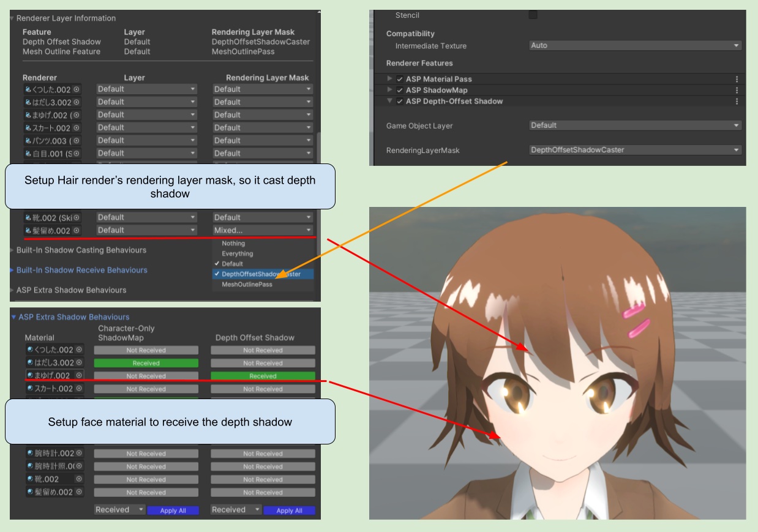Expand Built-In Shadow Casting Behaviours section
758x532 pixels.
pos(81,250)
